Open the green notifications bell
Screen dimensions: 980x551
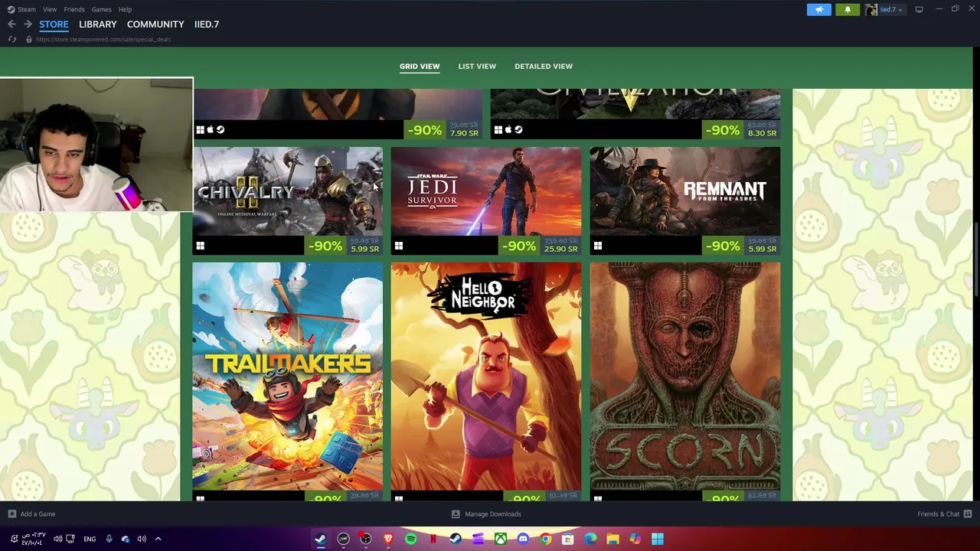tap(848, 9)
